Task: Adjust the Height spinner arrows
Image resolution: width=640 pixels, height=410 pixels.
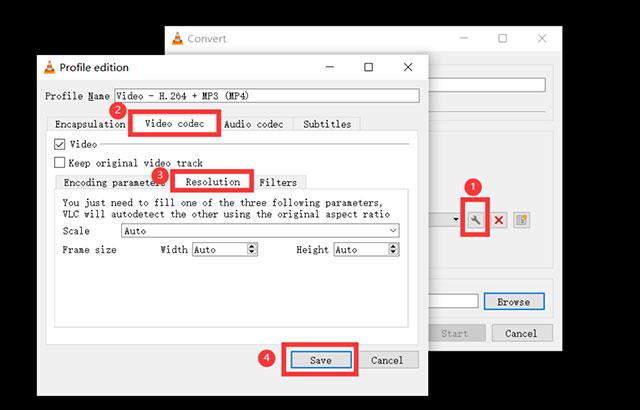Action: [393, 250]
